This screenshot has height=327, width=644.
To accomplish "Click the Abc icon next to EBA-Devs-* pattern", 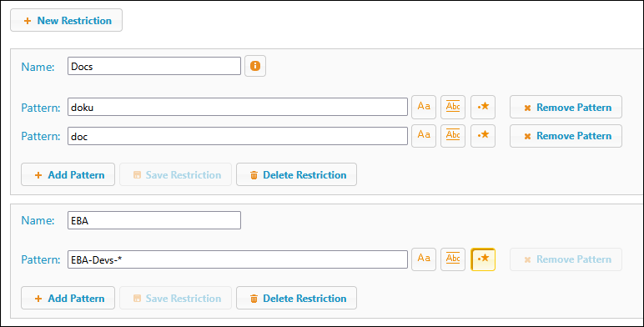I will (x=453, y=259).
